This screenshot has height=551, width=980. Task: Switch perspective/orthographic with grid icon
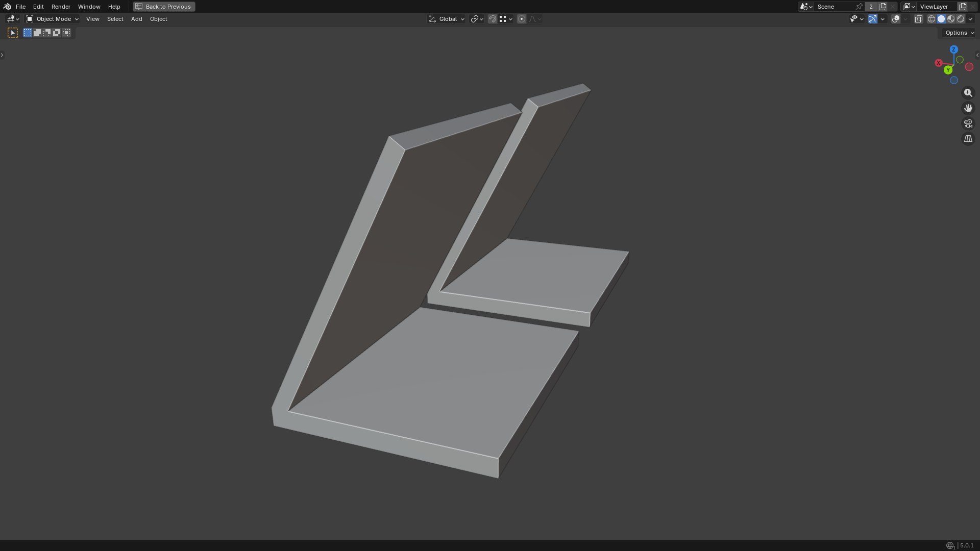click(x=968, y=139)
